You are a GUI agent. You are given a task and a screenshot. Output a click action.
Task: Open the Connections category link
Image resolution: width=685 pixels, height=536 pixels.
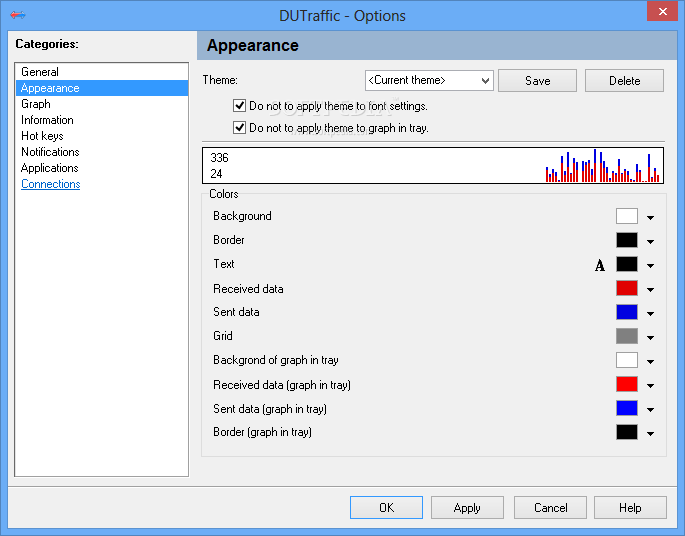pos(51,184)
